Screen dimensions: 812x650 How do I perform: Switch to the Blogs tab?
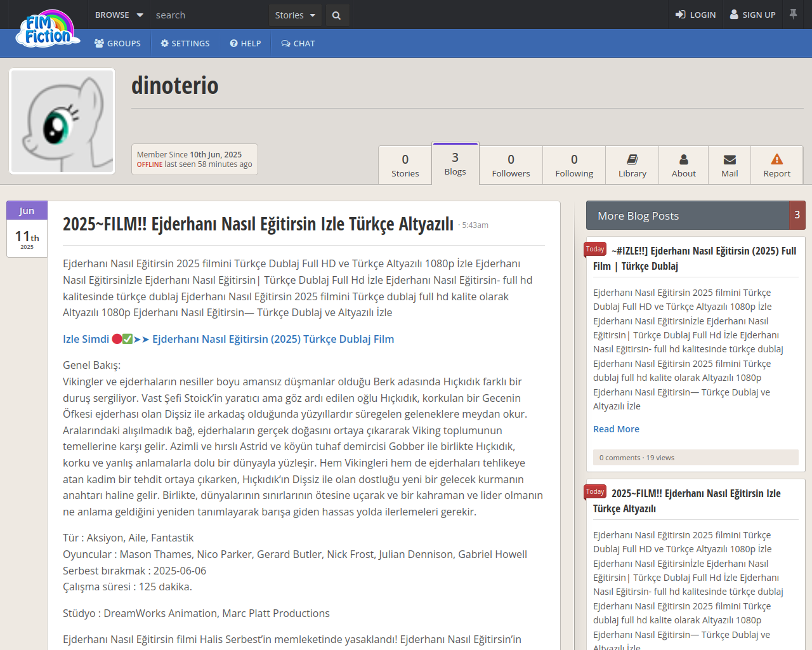pos(455,164)
